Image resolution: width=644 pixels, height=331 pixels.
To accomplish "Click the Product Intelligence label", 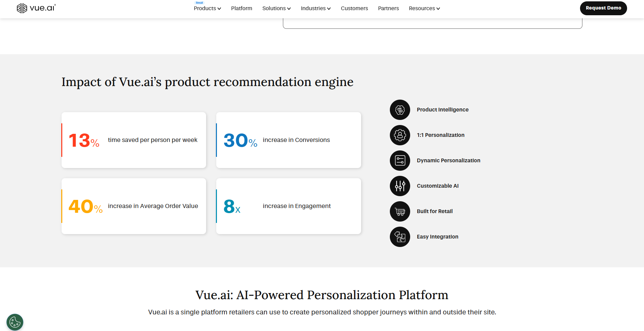I will point(442,110).
